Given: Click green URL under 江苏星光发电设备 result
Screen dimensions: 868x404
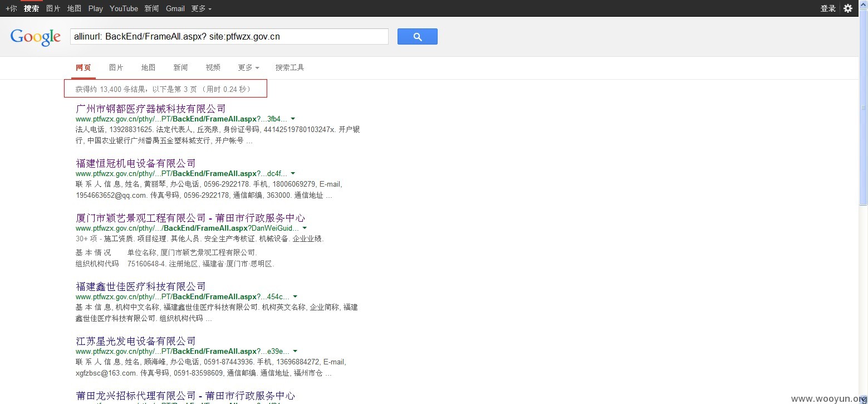Looking at the screenshot, I should pyautogui.click(x=183, y=351).
